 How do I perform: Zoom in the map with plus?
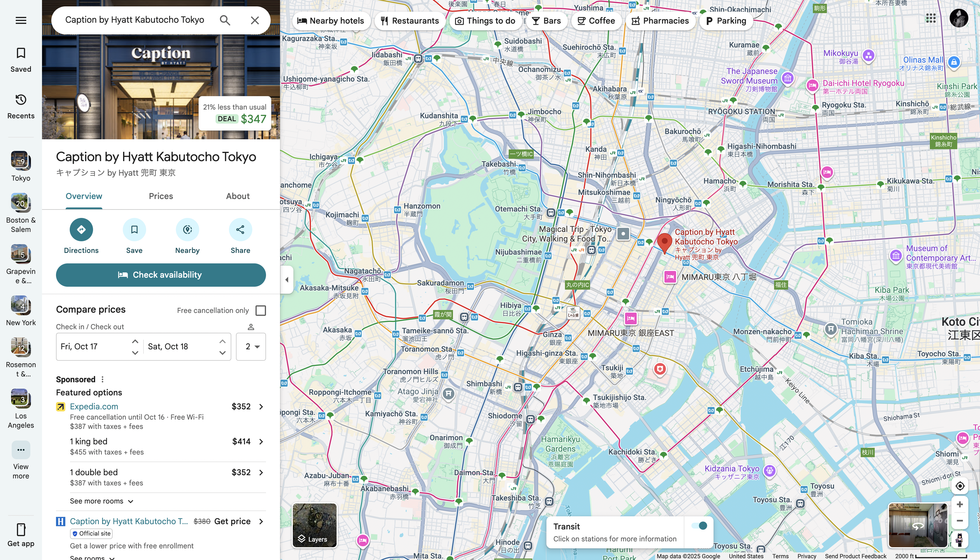click(960, 504)
